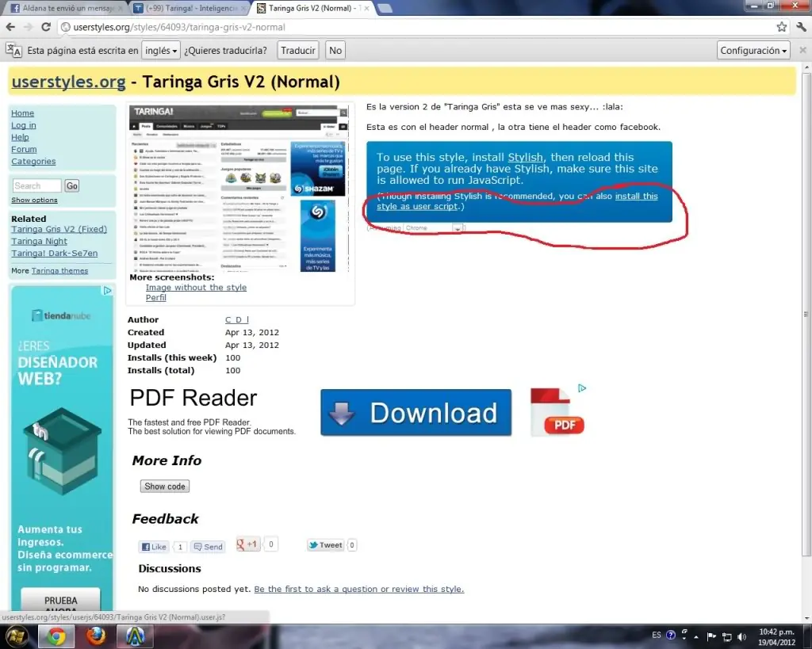Open the Taringa Night related link

40,241
